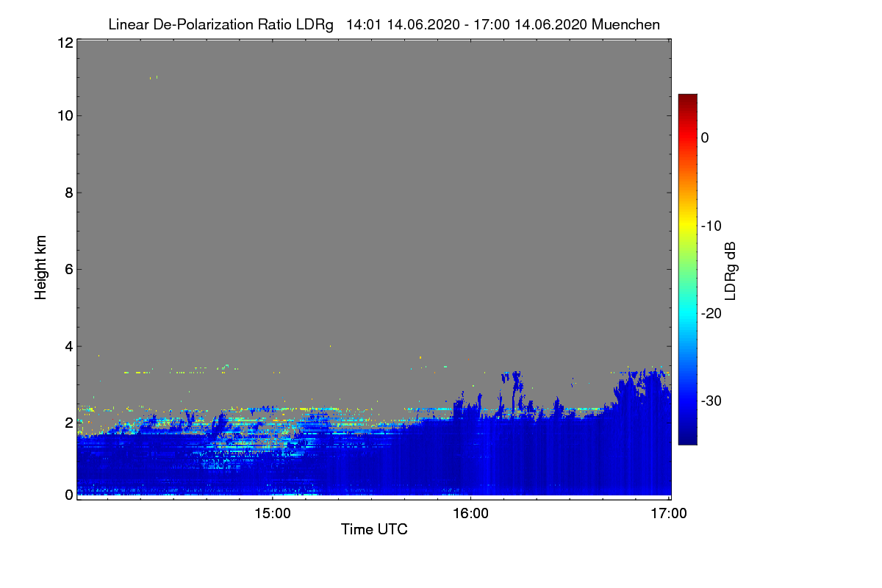Click the plot title text 'Linear De-Polarization Ratio LDRg'

tap(220, 25)
